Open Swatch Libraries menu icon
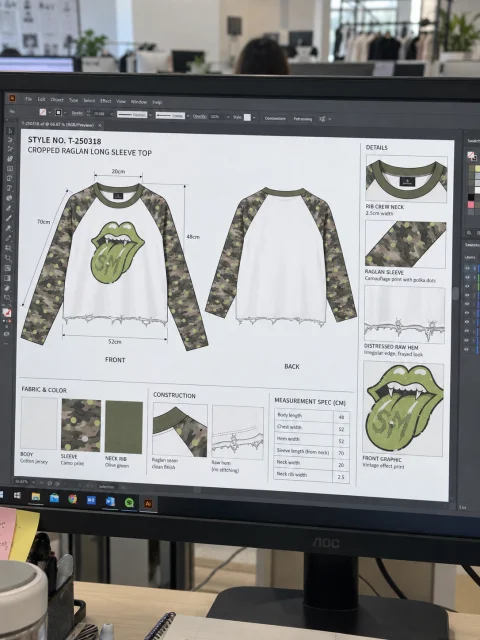The image size is (480, 640). point(469,233)
